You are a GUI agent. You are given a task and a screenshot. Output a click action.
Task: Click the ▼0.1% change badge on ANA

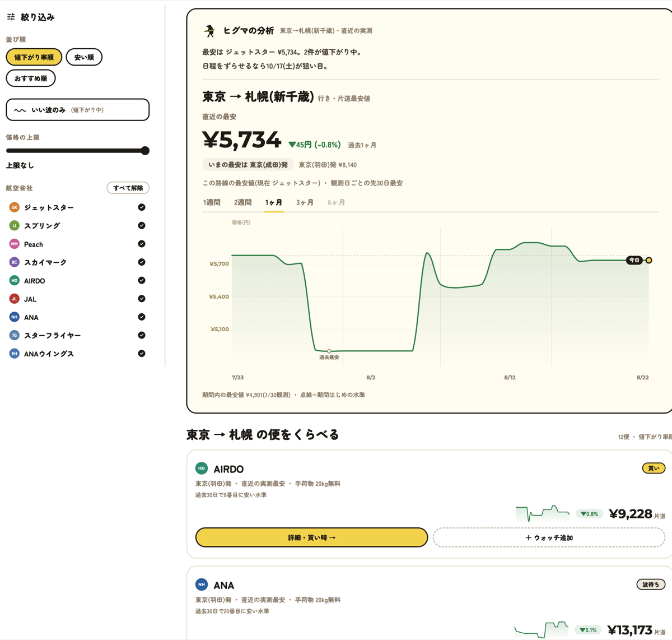pyautogui.click(x=588, y=630)
